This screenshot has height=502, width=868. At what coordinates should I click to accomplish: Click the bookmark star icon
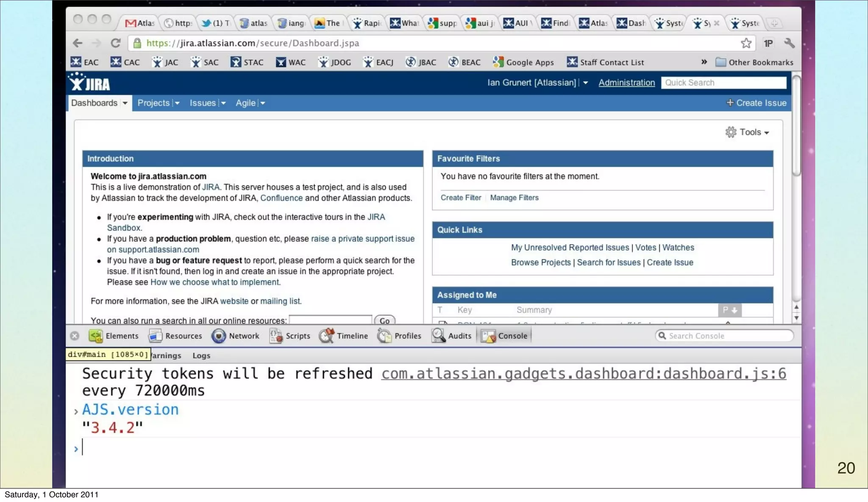tap(746, 43)
